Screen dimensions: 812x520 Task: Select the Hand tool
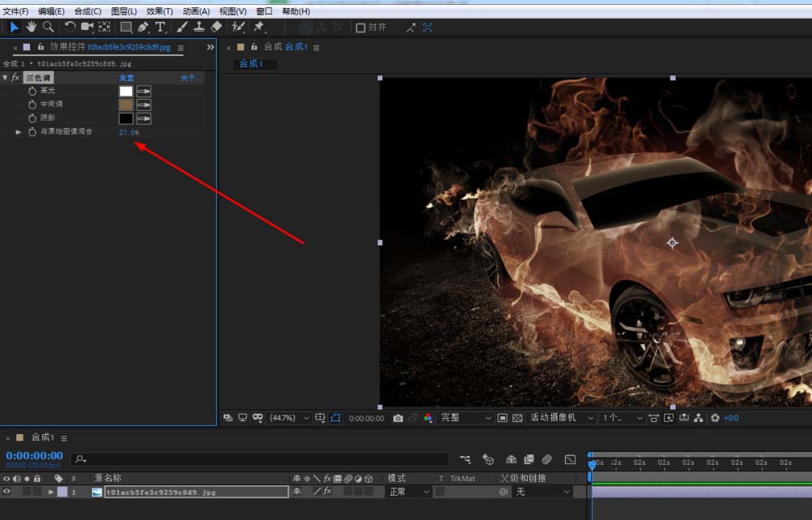coord(31,27)
